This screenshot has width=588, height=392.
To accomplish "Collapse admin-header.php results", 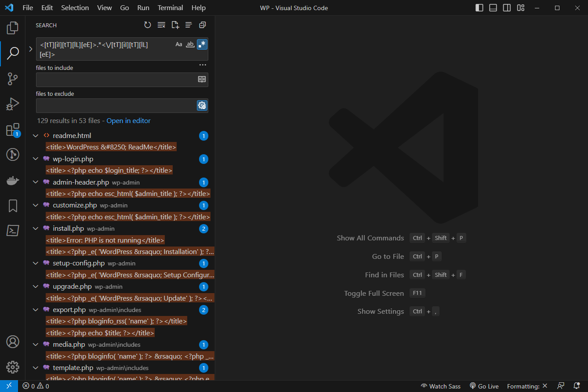I will click(36, 182).
